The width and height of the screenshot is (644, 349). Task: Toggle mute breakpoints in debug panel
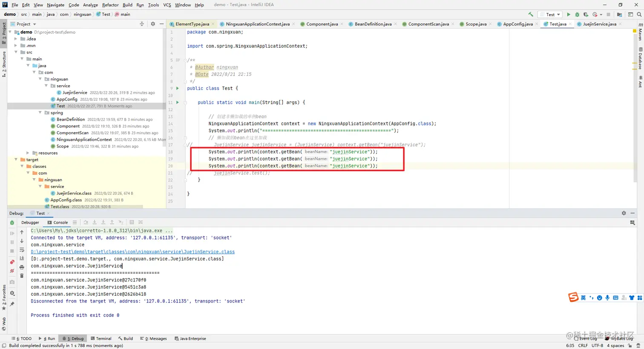[12, 271]
